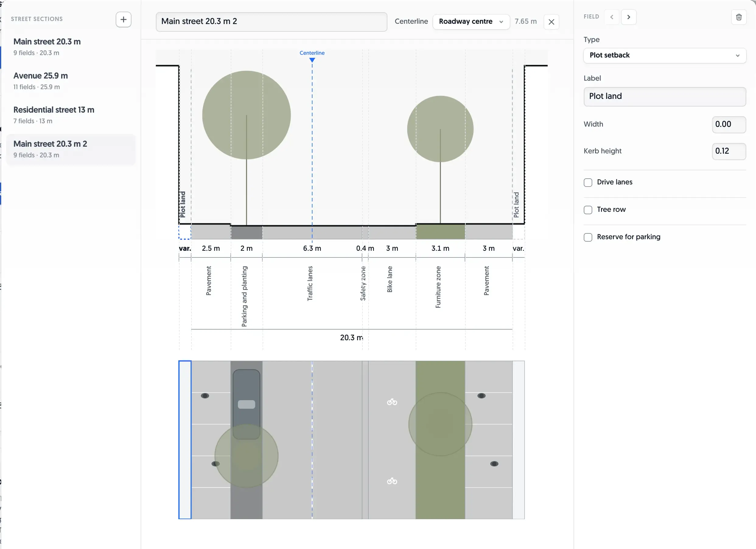This screenshot has height=549, width=756.
Task: Select Avenue 25.9 m section
Action: point(71,81)
